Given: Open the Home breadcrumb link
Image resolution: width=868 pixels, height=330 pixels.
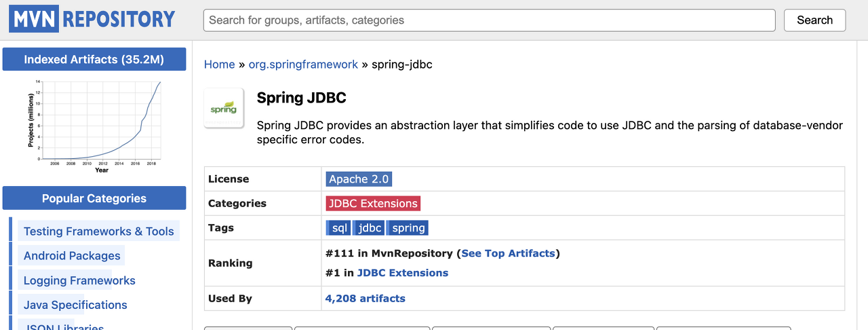Looking at the screenshot, I should [219, 65].
